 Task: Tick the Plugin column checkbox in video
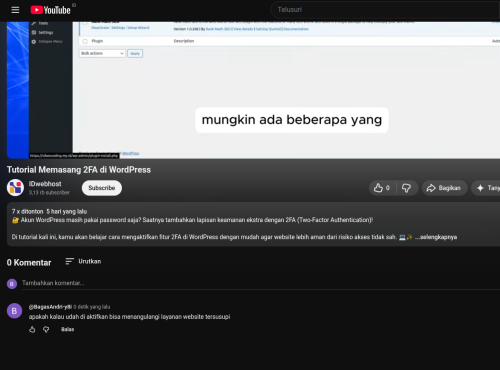[x=85, y=41]
